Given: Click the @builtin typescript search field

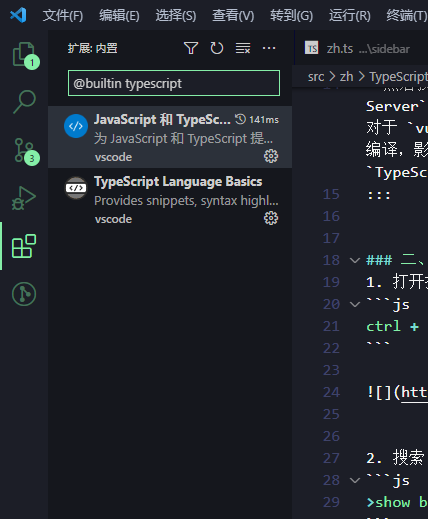Looking at the screenshot, I should point(174,83).
